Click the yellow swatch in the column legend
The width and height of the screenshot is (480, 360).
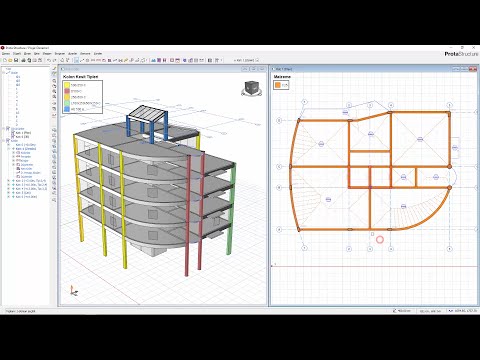point(67,85)
